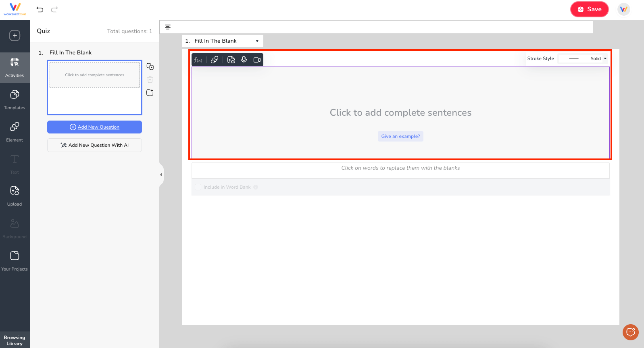This screenshot has width=644, height=348.
Task: Click the Worksheetzone logo
Action: coord(15,9)
